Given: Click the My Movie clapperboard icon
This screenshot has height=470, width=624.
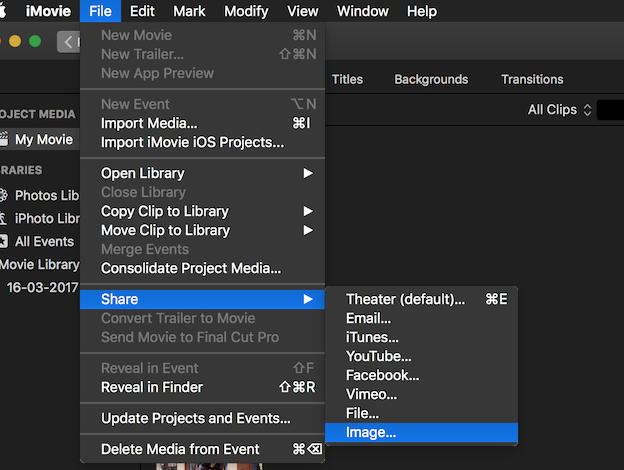Looking at the screenshot, I should pyautogui.click(x=4, y=139).
